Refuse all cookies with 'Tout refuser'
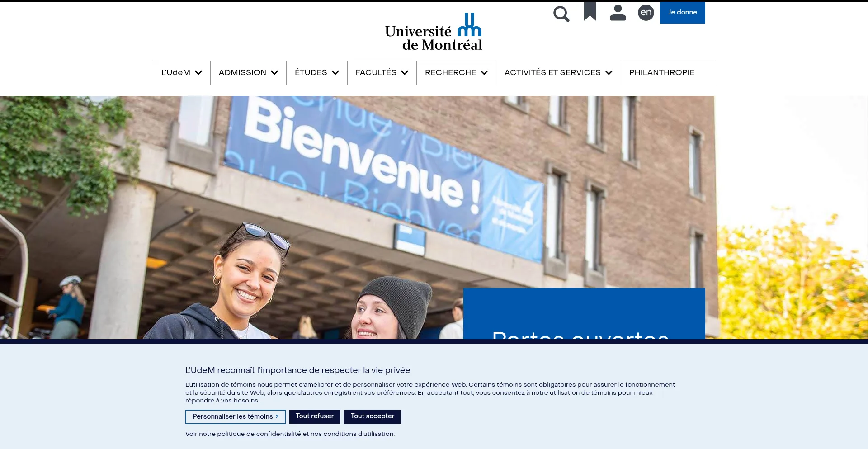The height and width of the screenshot is (449, 868). 315,417
